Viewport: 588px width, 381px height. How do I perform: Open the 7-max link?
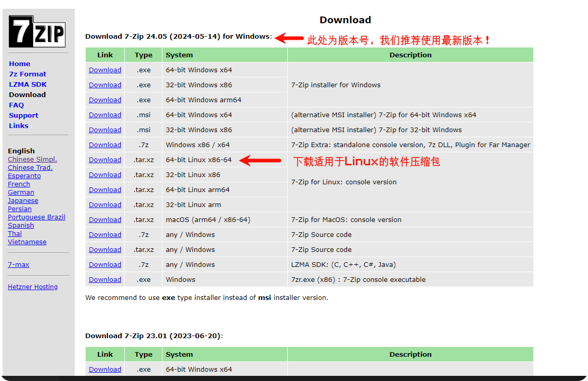click(x=19, y=265)
